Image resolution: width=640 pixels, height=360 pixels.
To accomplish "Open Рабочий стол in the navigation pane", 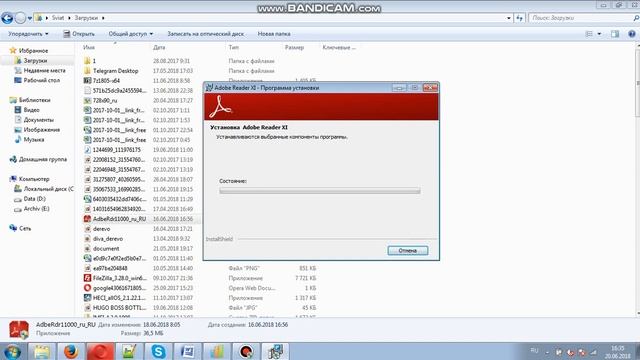I will (37, 80).
